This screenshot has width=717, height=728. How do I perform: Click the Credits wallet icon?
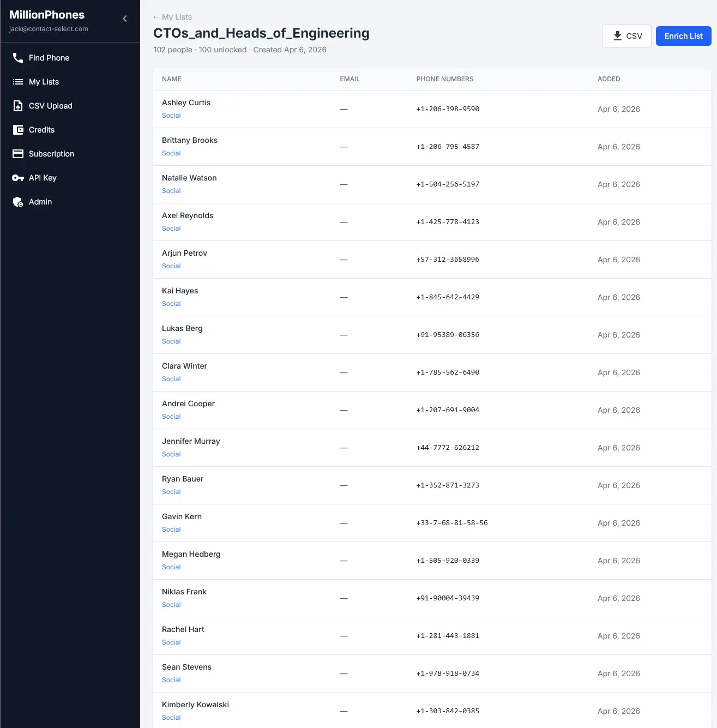(x=18, y=130)
